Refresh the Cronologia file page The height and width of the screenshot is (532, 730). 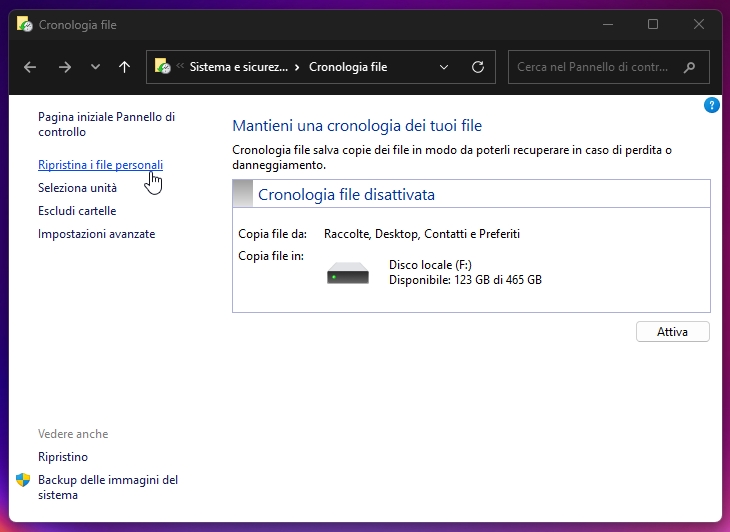(x=478, y=67)
